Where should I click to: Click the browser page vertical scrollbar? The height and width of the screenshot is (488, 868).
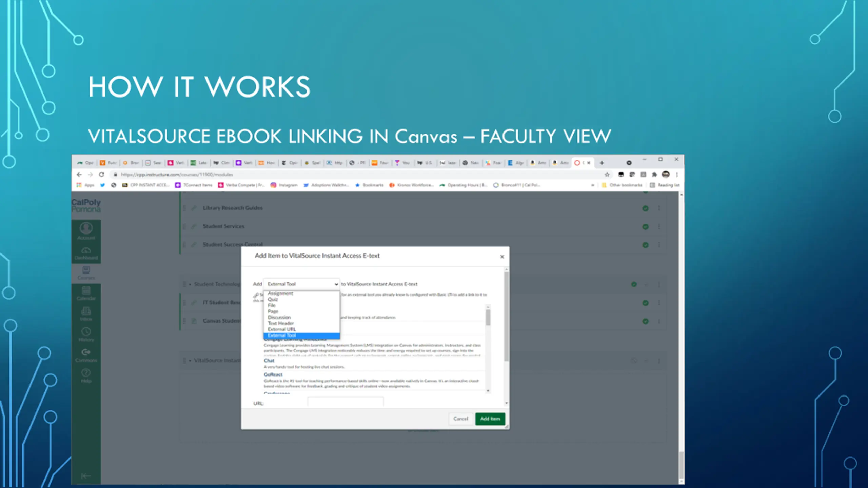tap(681, 465)
